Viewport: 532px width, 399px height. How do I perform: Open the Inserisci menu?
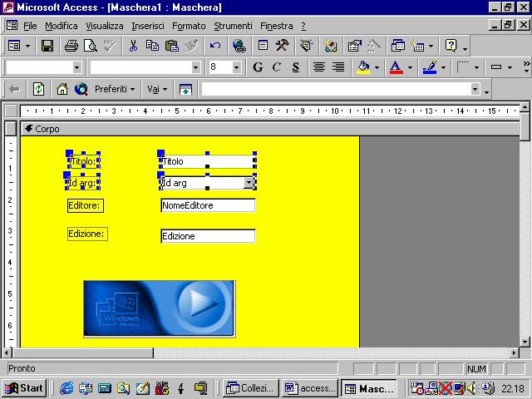(148, 26)
